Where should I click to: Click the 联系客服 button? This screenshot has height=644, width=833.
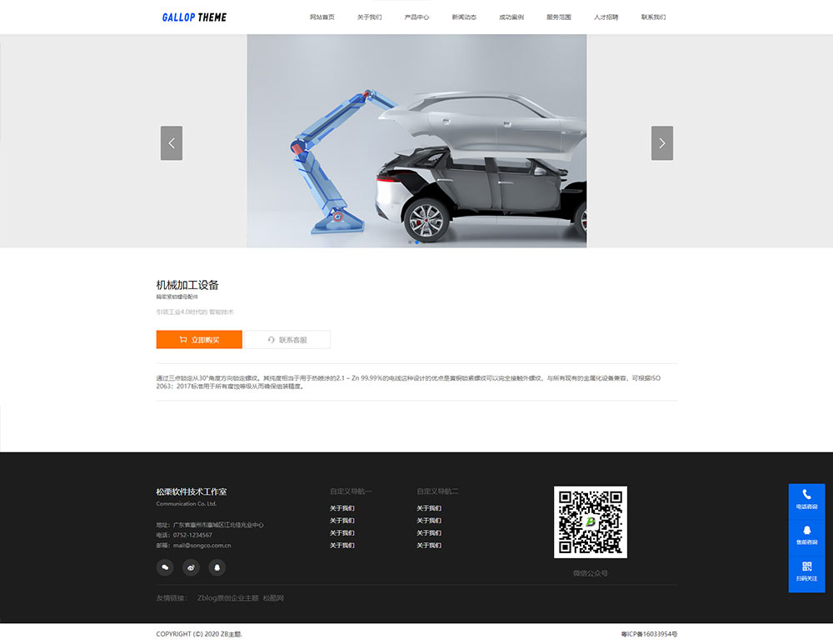[287, 340]
